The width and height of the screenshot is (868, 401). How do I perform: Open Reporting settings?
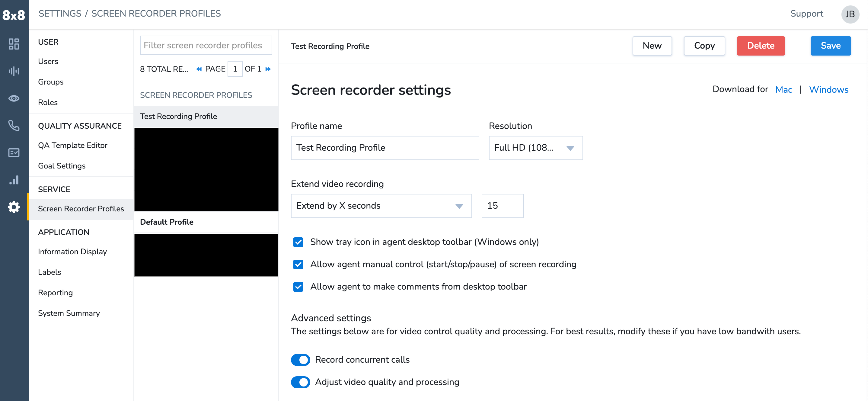pyautogui.click(x=55, y=293)
